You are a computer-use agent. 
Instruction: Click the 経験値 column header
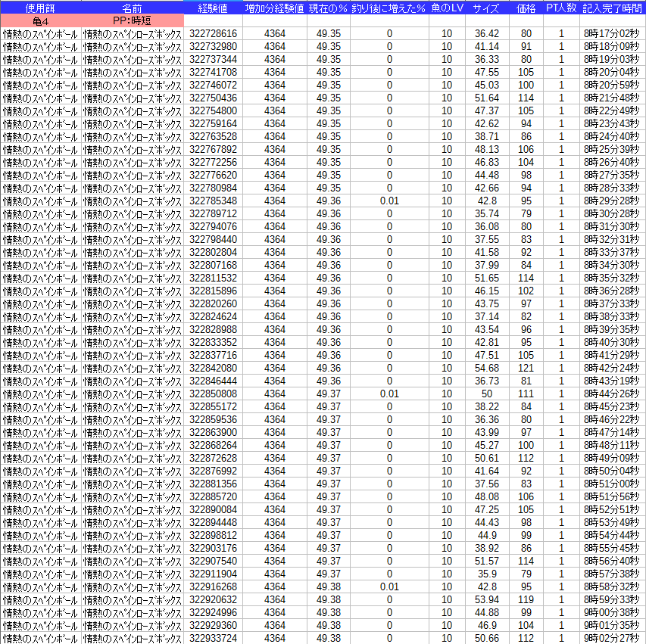[x=213, y=8]
